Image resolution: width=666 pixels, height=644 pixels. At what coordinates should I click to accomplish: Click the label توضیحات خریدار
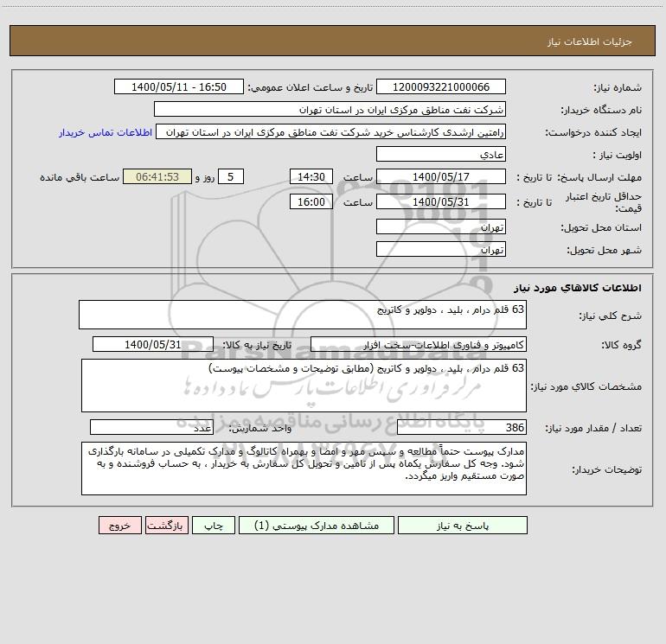click(607, 469)
